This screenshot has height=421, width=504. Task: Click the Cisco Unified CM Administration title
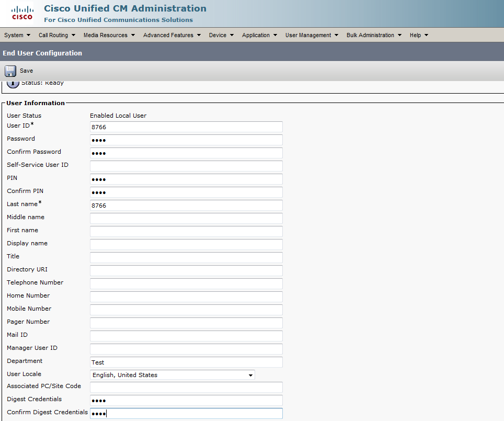(125, 8)
